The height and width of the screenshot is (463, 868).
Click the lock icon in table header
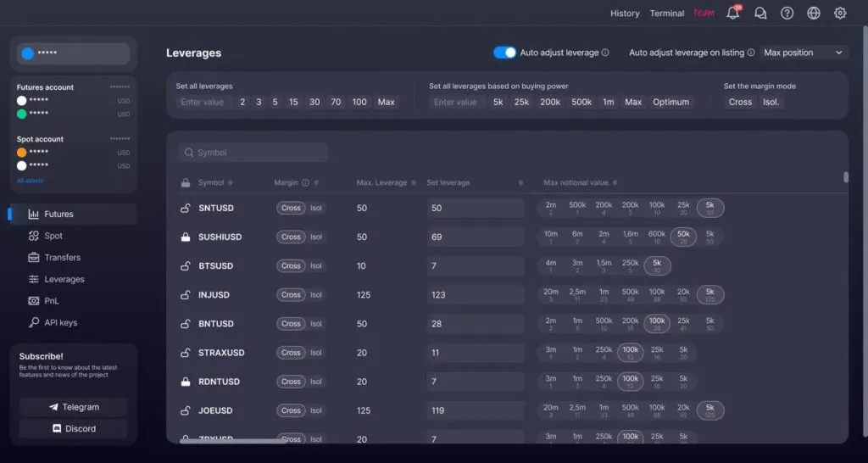[x=186, y=183]
